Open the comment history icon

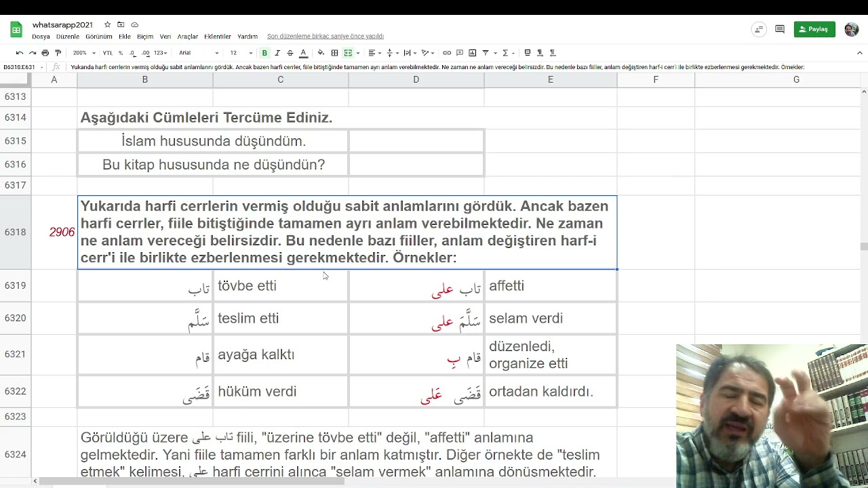pos(780,29)
